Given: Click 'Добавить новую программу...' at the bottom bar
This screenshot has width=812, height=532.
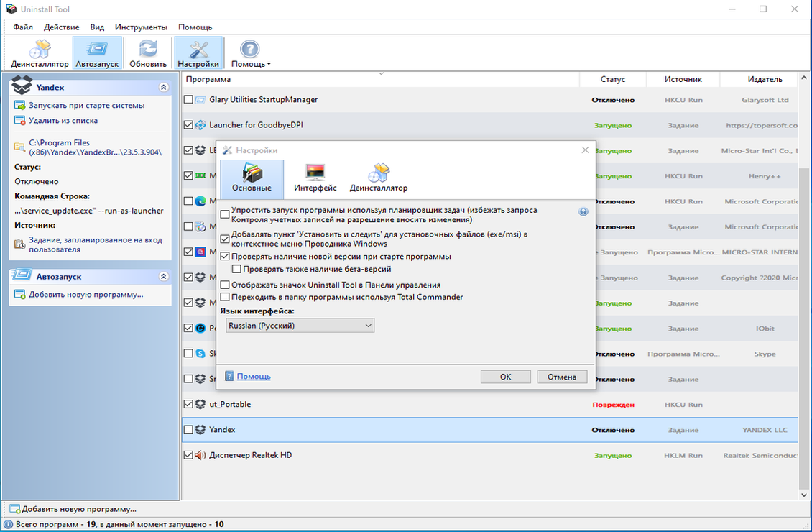Looking at the screenshot, I should [73, 509].
